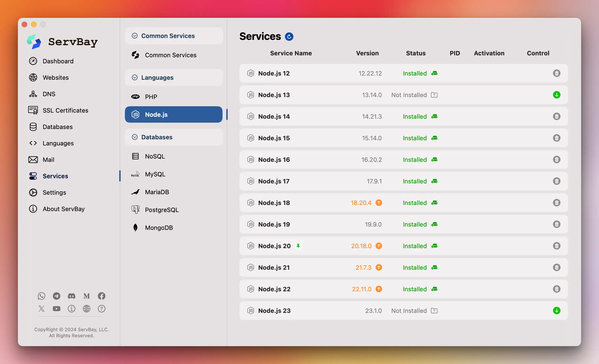Update Node.js 20 via orange arrow

379,246
